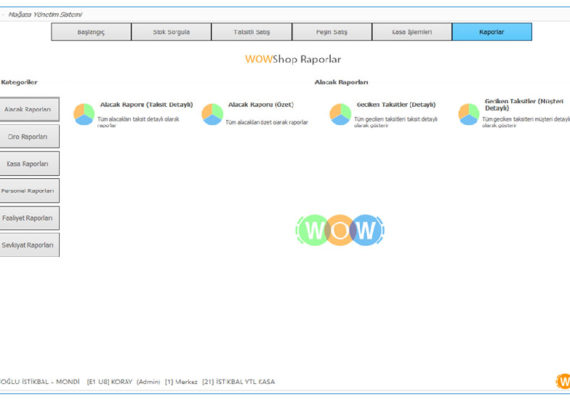Click the pie icon for Alacak Raporu (Taksit Detaylı)

pyautogui.click(x=84, y=114)
